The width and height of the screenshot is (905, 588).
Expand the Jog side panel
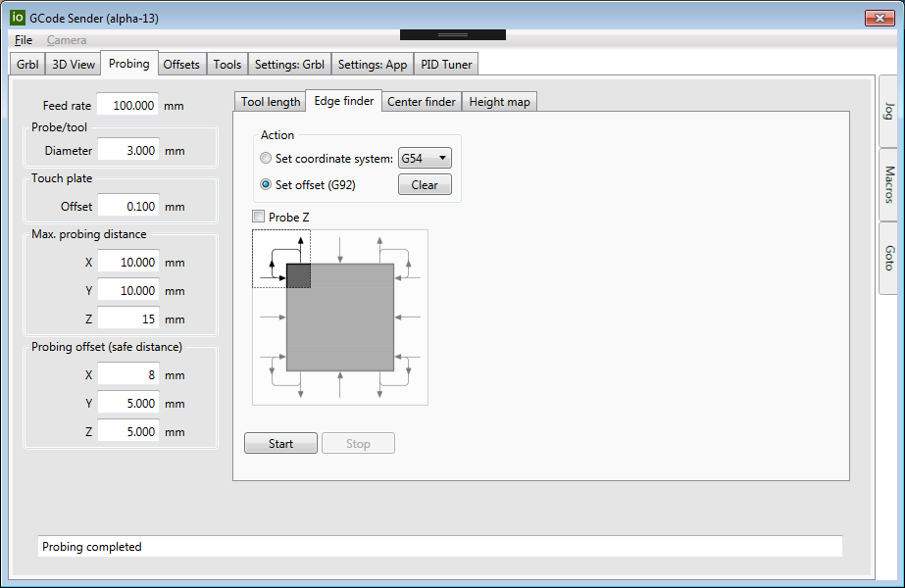[889, 111]
